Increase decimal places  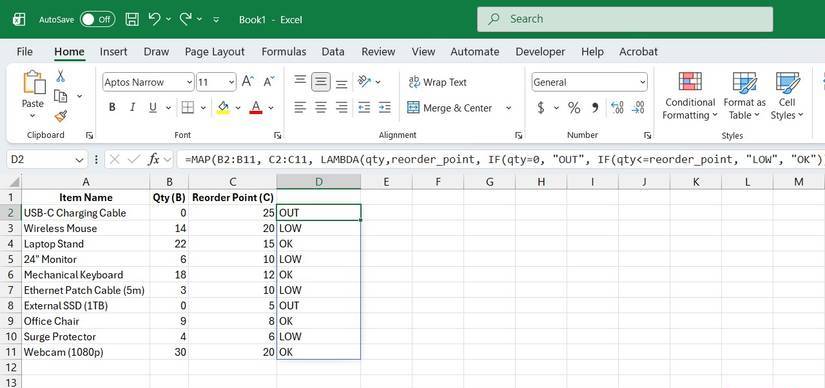coord(617,108)
